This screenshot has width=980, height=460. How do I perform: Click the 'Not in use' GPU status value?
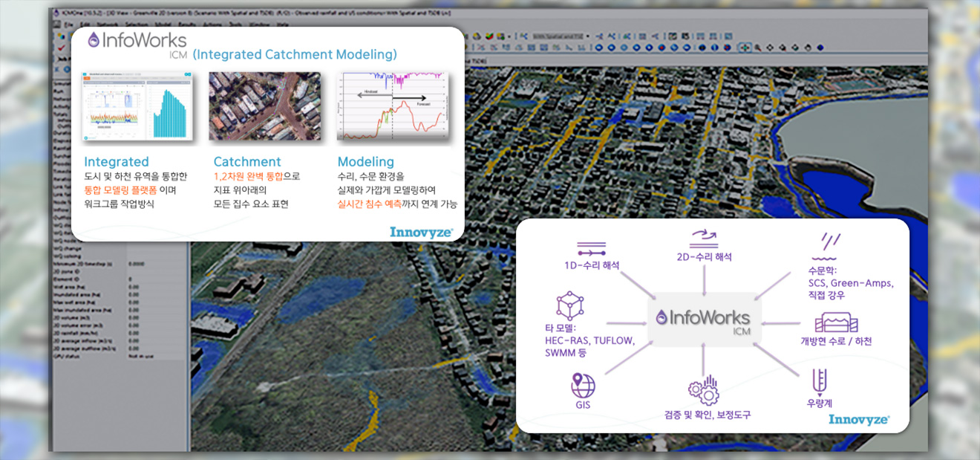(141, 356)
